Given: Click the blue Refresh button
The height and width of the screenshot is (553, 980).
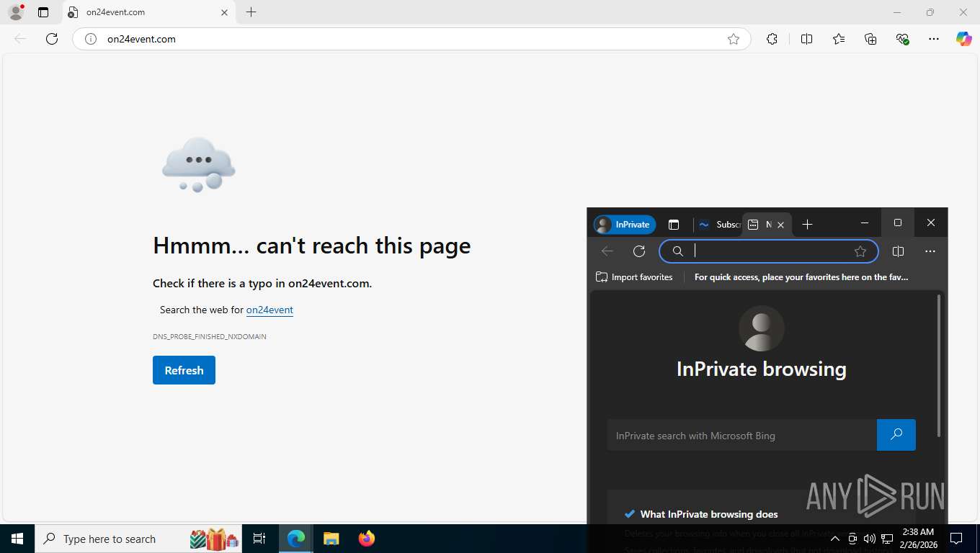Looking at the screenshot, I should coord(184,370).
